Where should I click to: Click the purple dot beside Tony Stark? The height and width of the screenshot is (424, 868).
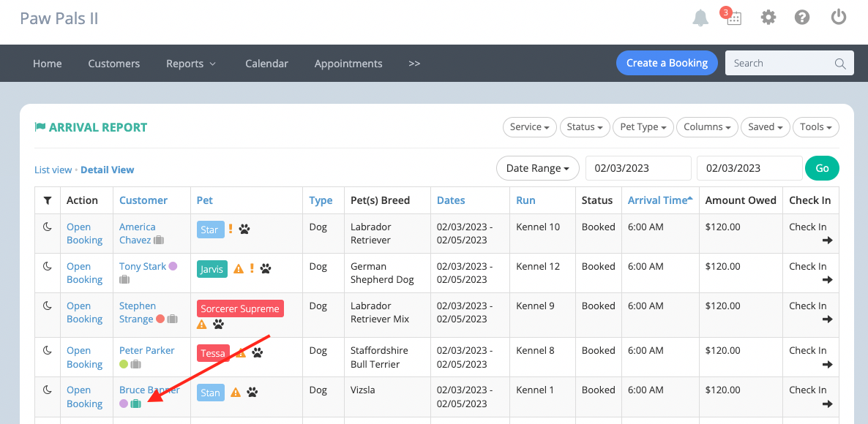point(173,266)
